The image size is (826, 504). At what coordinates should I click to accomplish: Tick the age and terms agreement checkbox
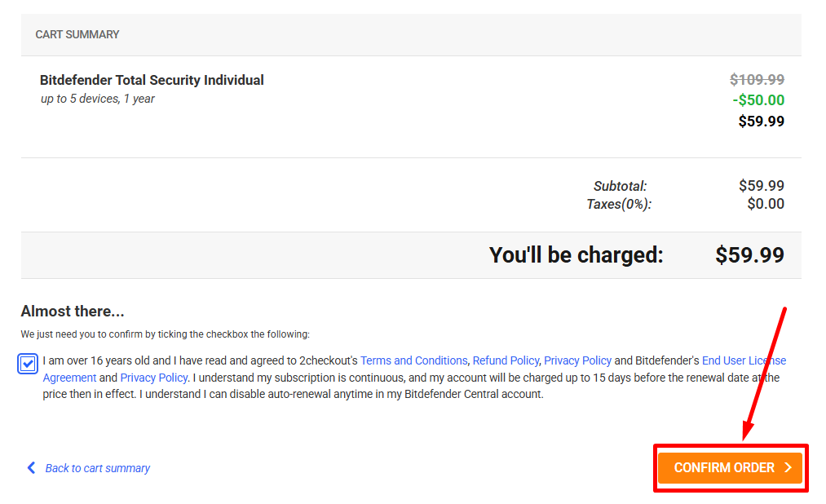[x=27, y=364]
